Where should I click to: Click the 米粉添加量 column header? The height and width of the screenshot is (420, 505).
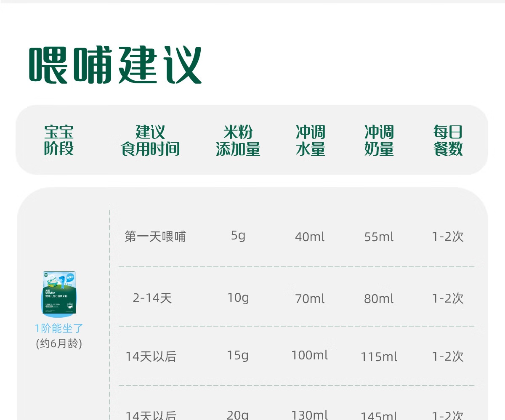(x=238, y=140)
